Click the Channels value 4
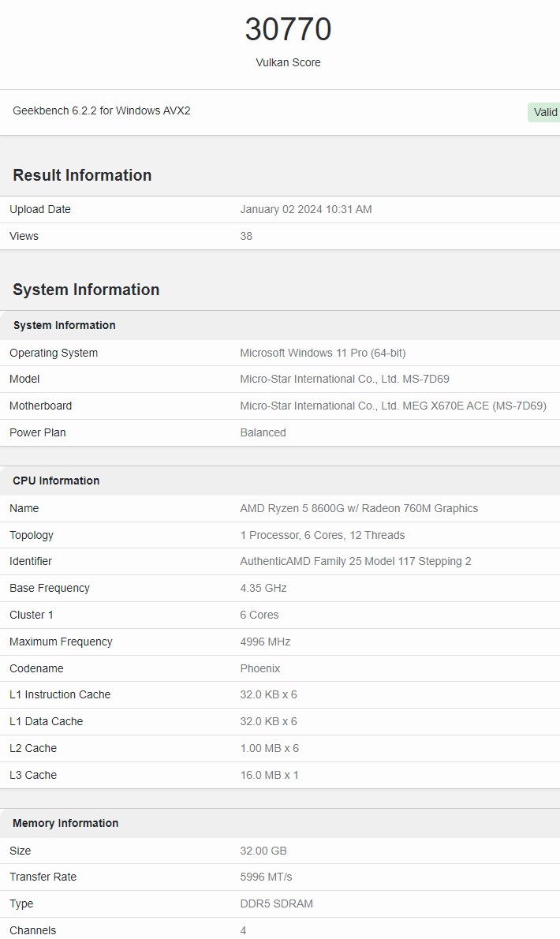This screenshot has width=560, height=939. pyautogui.click(x=243, y=930)
